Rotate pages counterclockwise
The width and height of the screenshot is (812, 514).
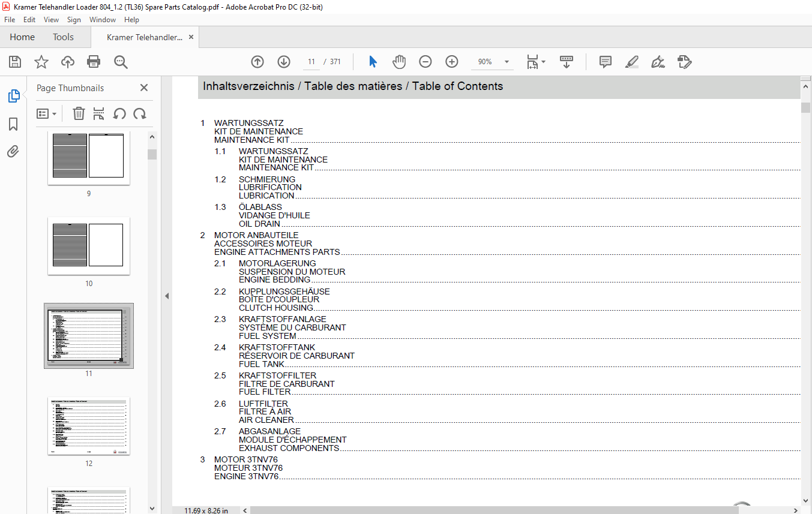click(119, 113)
